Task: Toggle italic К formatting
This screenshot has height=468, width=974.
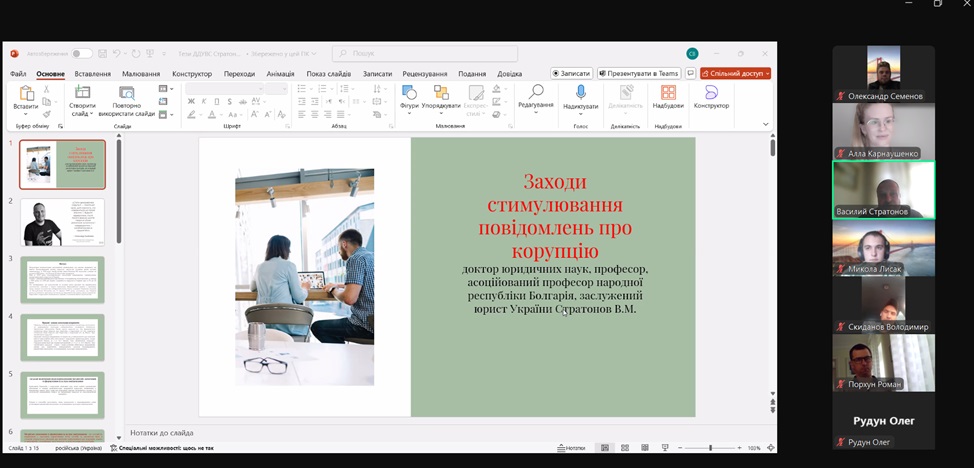Action: tap(204, 101)
